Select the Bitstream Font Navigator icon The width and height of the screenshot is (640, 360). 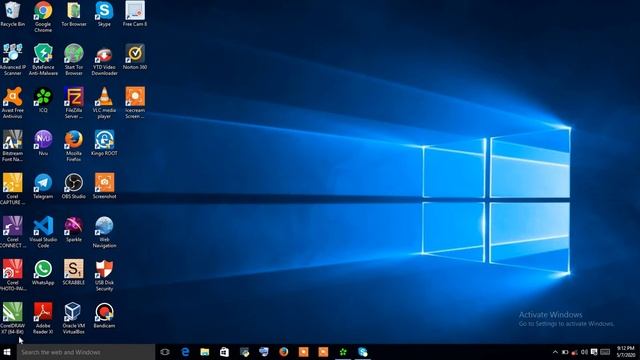[x=13, y=146]
